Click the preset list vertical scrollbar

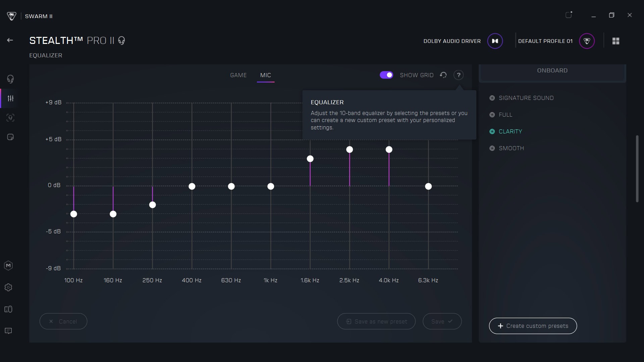point(637,169)
